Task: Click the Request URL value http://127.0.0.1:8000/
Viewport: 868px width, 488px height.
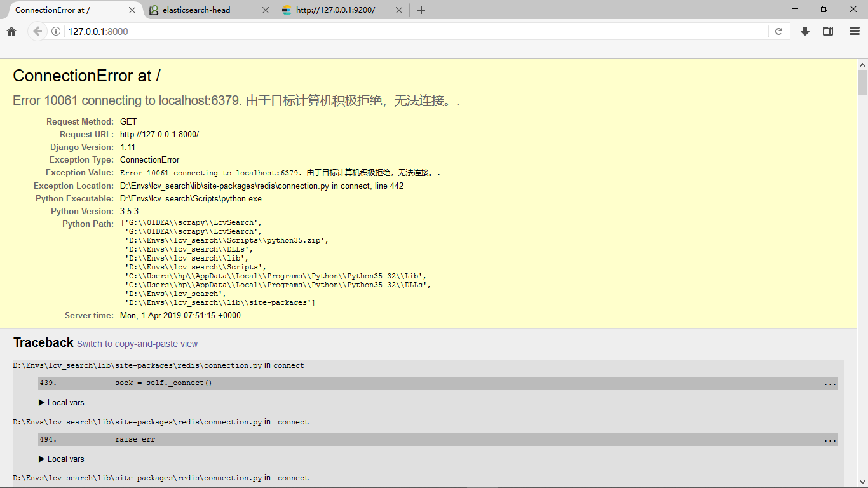Action: point(159,134)
